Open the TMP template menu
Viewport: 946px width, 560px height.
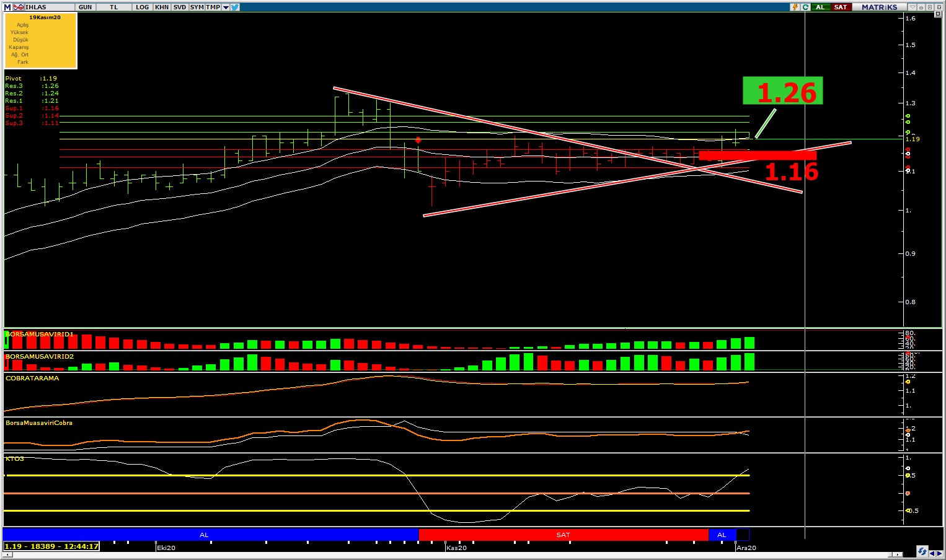click(213, 7)
